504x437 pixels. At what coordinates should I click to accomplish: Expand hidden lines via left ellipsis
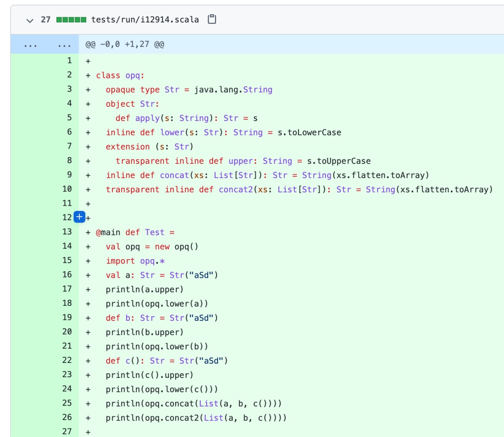pyautogui.click(x=30, y=45)
